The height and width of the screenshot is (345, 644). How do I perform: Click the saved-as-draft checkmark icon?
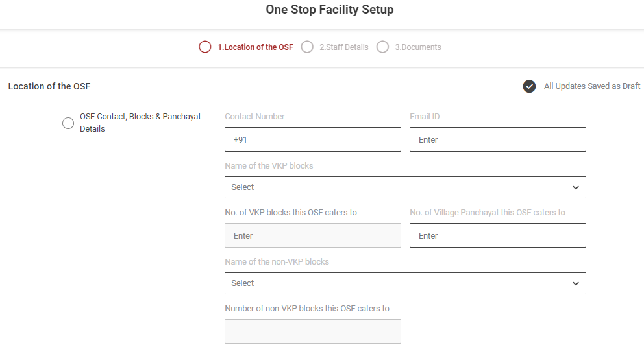tap(529, 86)
